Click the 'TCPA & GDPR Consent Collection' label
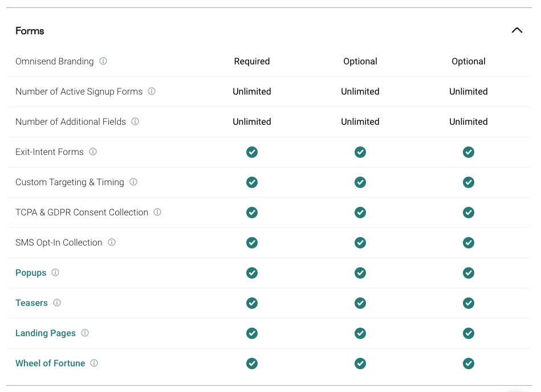Image resolution: width=541 pixels, height=392 pixels. 82,212
